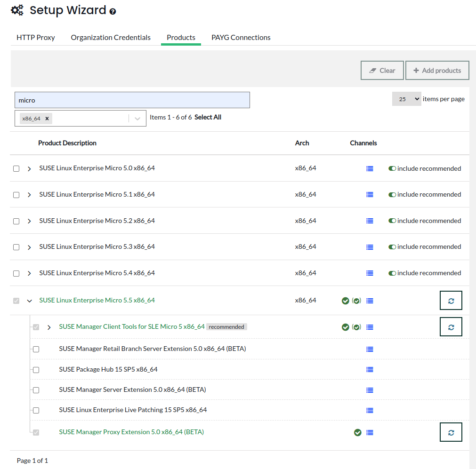The width and height of the screenshot is (476, 469).
Task: Check SUSE Linux Enterprise Micro 5.4 checkbox
Action: [x=16, y=273]
